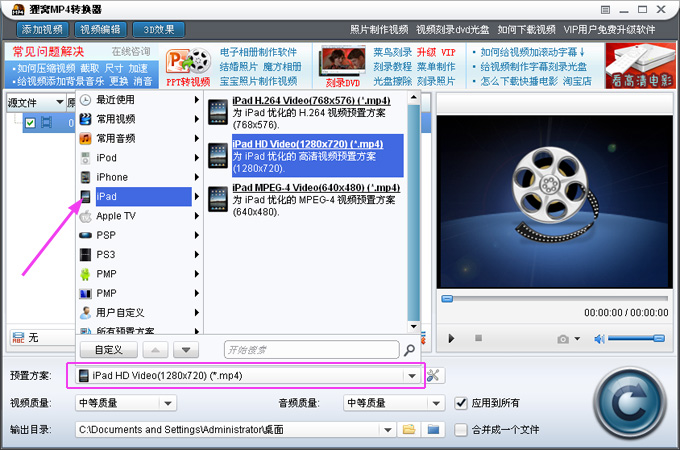The height and width of the screenshot is (450, 680).
Task: Click the iPad MPEG-4 Video preset icon
Action: coord(218,199)
